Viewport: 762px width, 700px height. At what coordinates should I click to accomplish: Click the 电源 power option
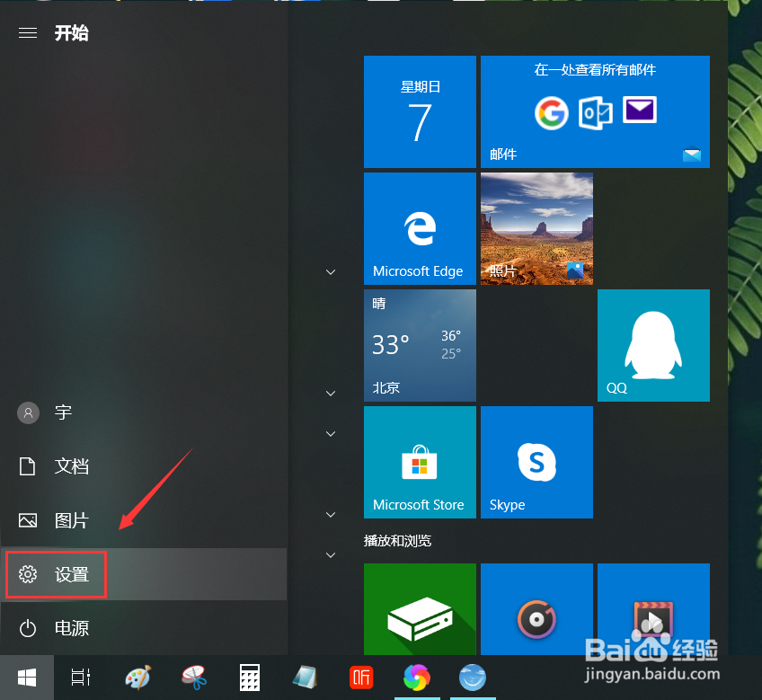click(144, 628)
